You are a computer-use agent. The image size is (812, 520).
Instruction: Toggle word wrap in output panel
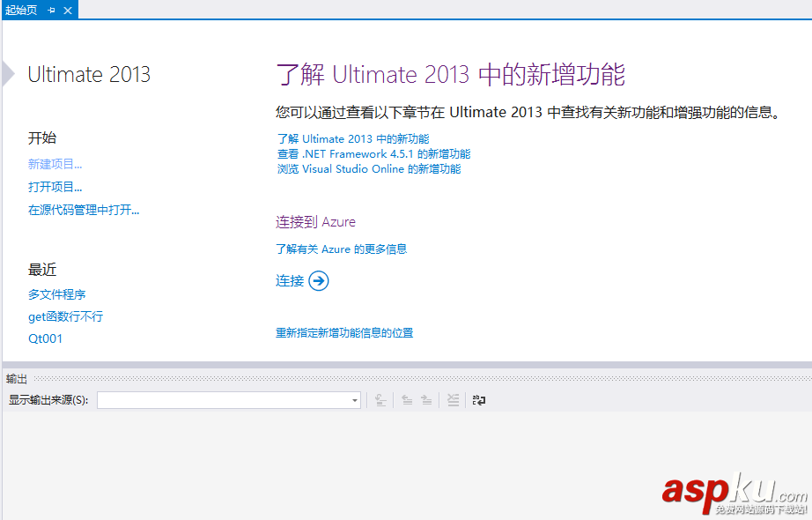[x=479, y=400]
